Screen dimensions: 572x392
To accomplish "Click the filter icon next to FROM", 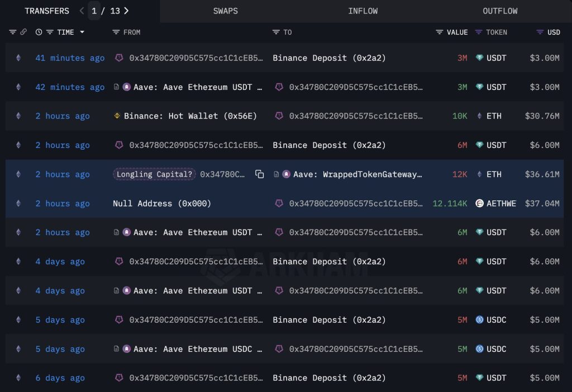I will tap(116, 32).
